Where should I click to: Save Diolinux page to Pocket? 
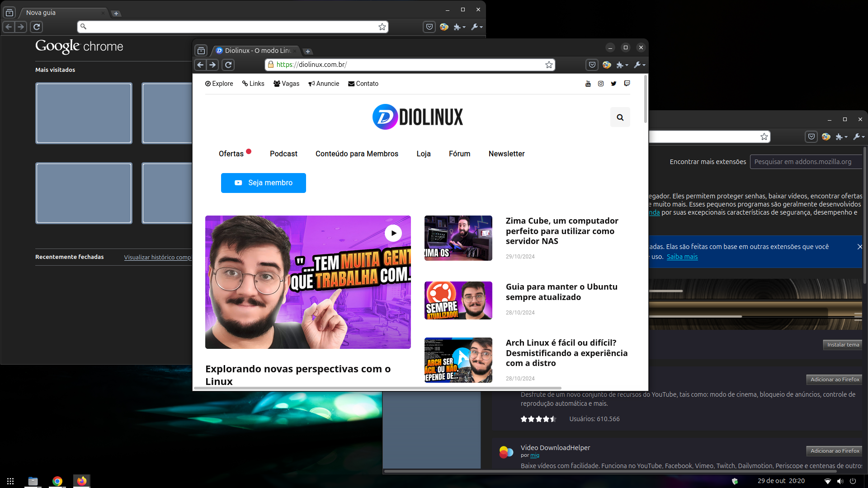click(x=592, y=65)
